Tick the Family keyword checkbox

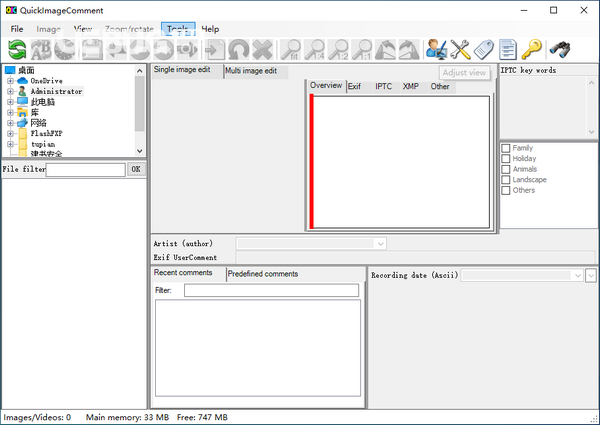(505, 148)
